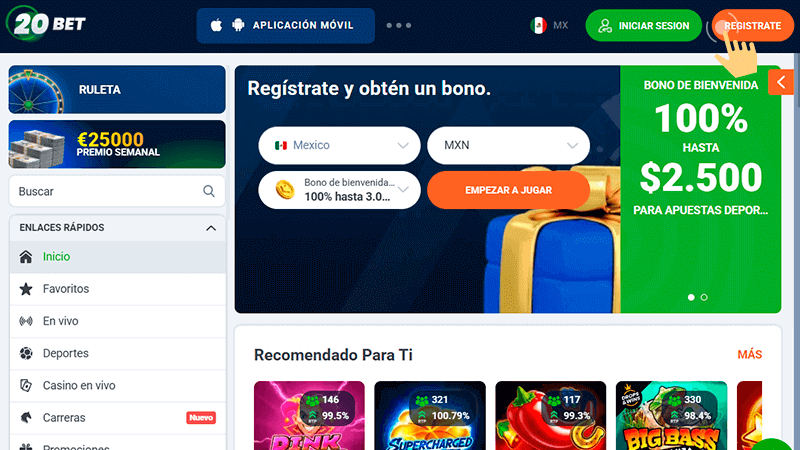
Task: Click the 20Bet logo
Action: [46, 23]
